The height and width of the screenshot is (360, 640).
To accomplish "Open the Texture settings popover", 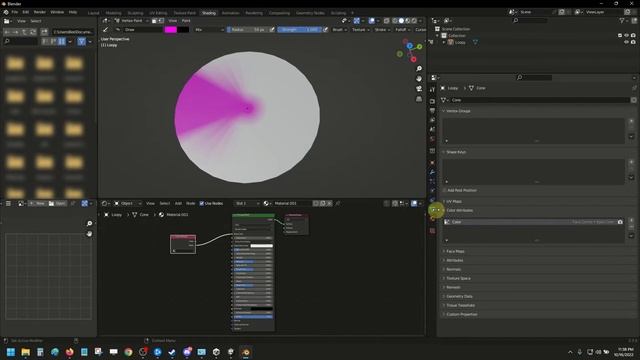I will point(360,29).
